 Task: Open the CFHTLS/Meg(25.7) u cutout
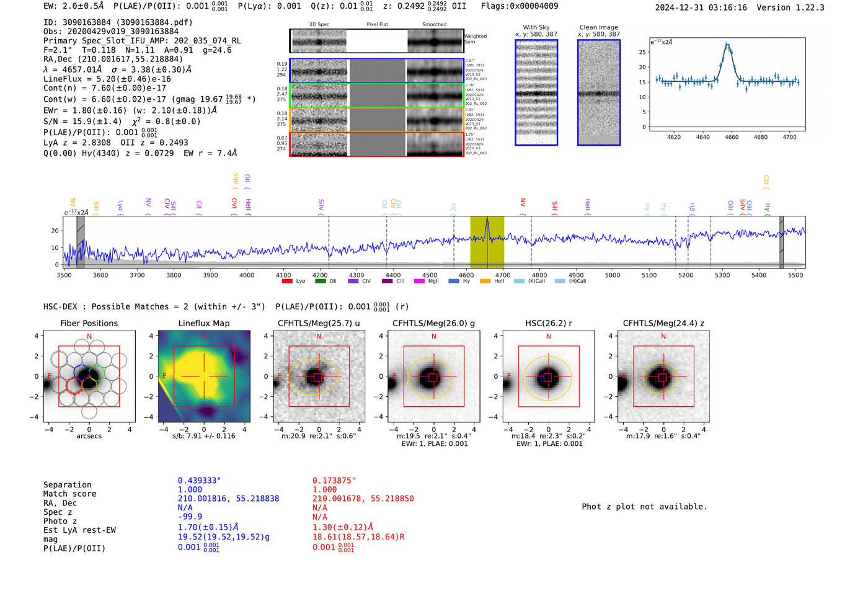pyautogui.click(x=319, y=376)
